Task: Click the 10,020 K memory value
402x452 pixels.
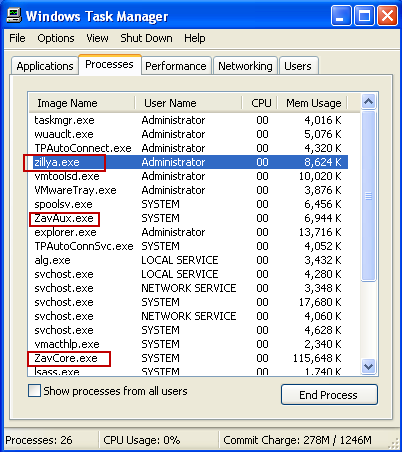Action: (x=320, y=176)
